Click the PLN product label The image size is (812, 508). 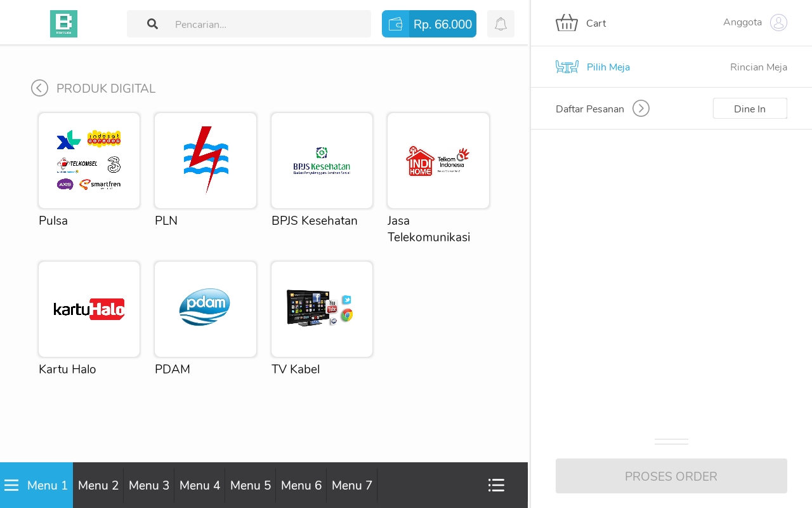click(x=166, y=221)
